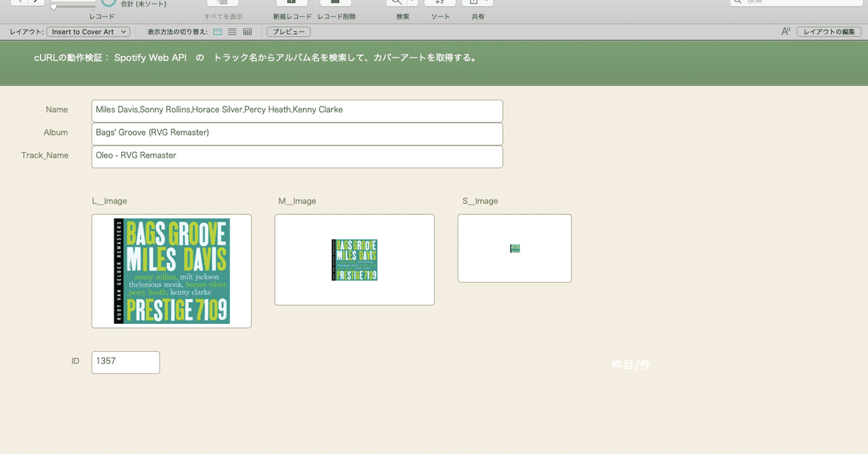
Task: Click the Track_Name field label
Action: tap(45, 155)
